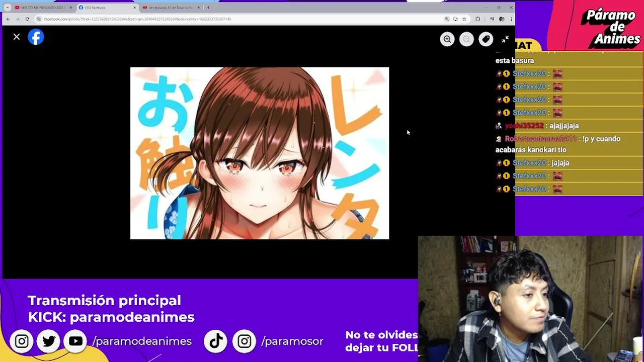The image size is (644, 362).
Task: Select the Facebook browser tab
Action: (107, 8)
